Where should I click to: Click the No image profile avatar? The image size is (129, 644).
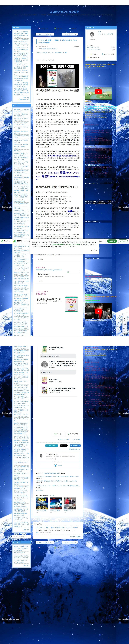coord(92,36)
